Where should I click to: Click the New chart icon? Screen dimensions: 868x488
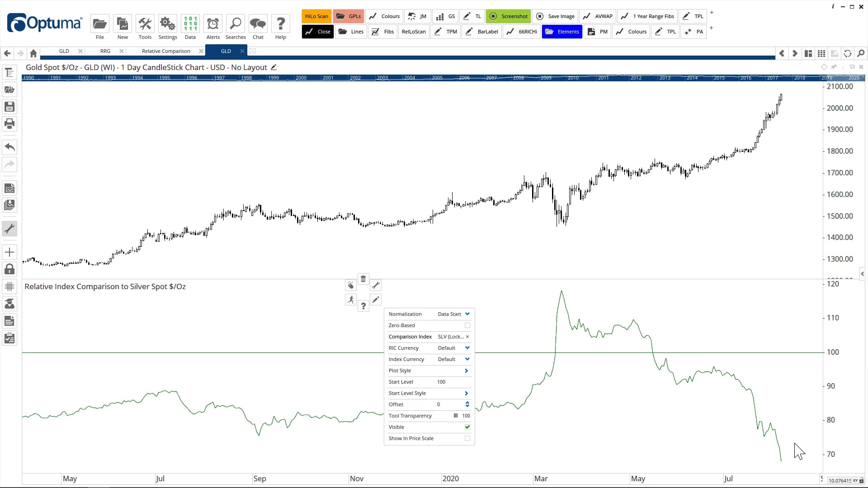[x=122, y=23]
